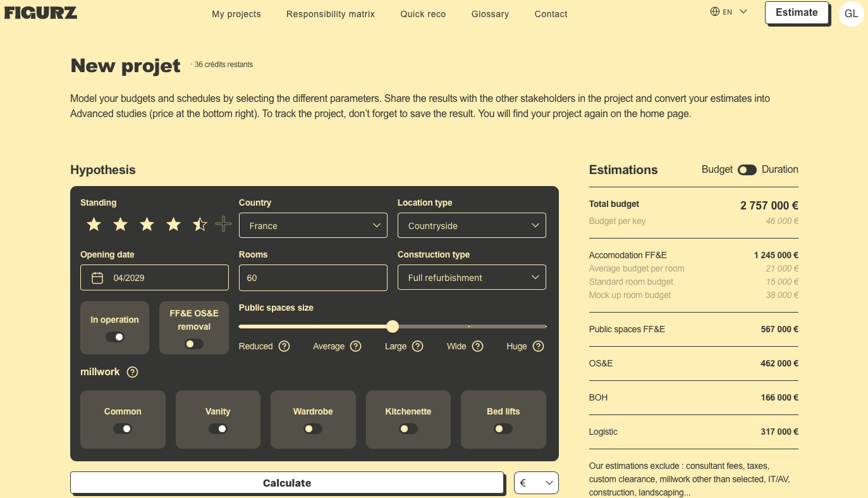Open the Country dropdown
Image resolution: width=868 pixels, height=498 pixels.
(313, 225)
